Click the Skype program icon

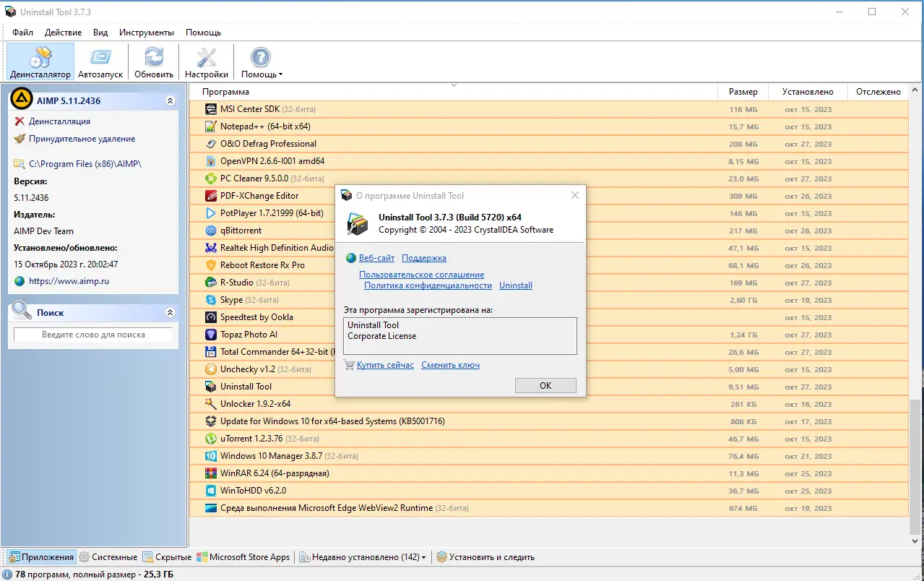tap(211, 300)
